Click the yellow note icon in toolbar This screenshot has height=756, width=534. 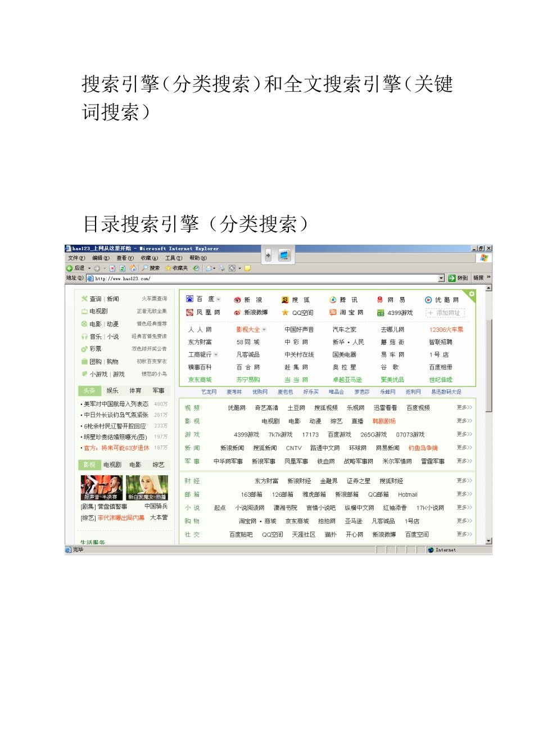pyautogui.click(x=247, y=268)
